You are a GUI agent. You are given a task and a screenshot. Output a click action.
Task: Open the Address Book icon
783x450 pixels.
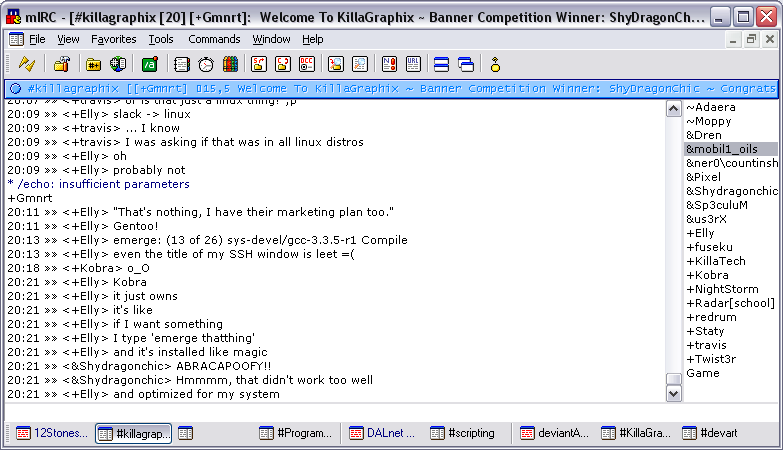pos(182,64)
